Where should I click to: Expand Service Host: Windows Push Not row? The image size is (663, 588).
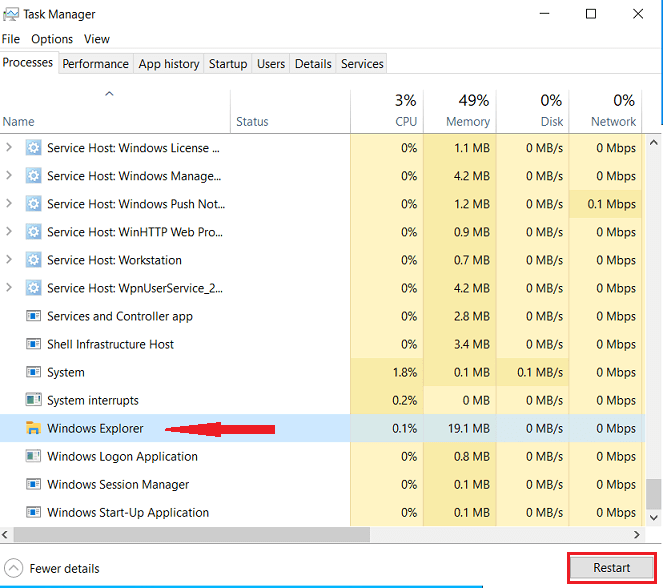pos(8,203)
